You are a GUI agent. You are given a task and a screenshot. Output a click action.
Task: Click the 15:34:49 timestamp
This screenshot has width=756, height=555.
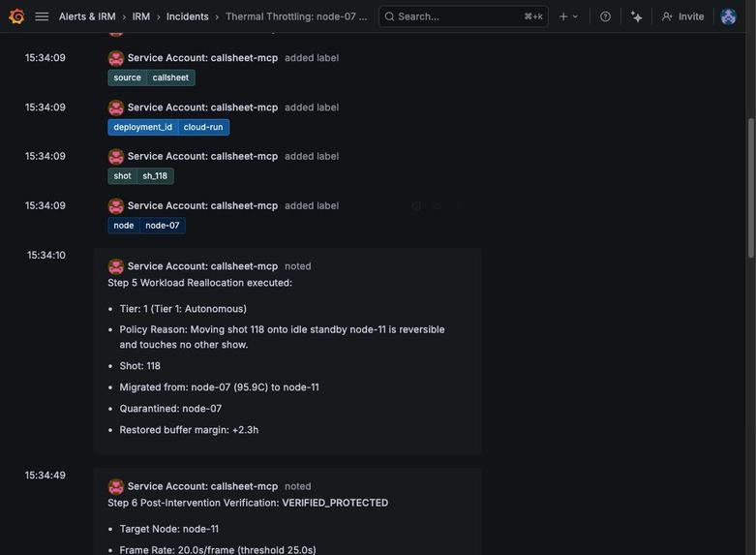tap(45, 476)
